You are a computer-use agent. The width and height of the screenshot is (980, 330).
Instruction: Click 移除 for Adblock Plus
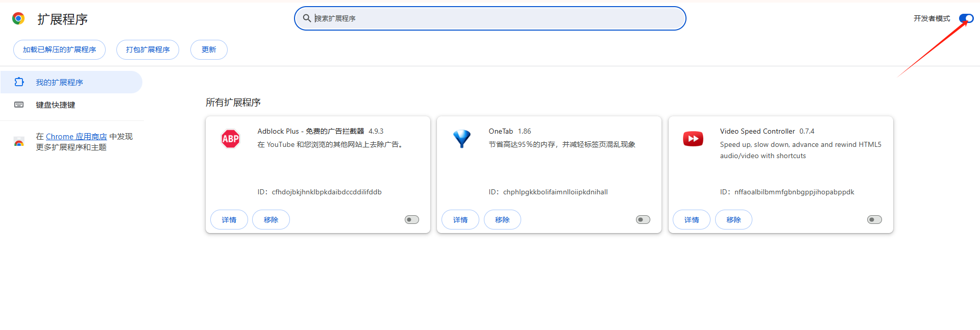[x=271, y=220]
